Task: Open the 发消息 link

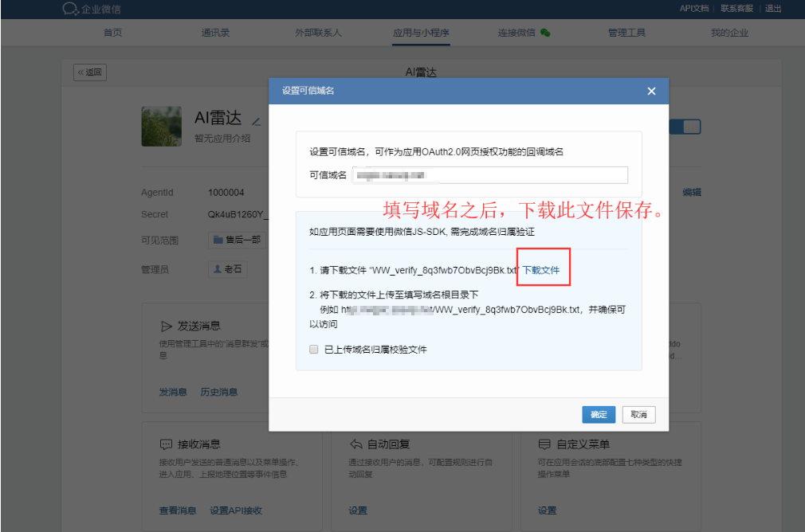Action: [172, 393]
